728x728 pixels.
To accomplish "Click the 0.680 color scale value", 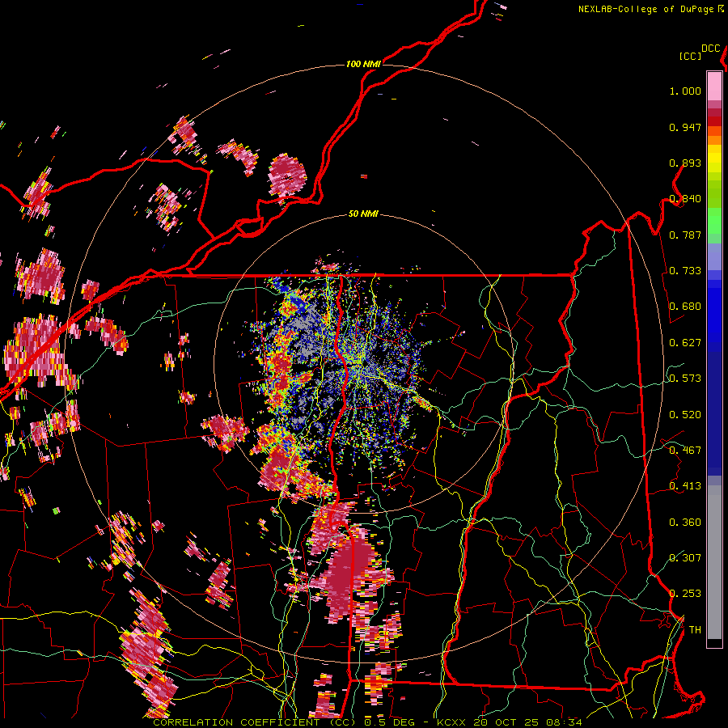I will (685, 307).
